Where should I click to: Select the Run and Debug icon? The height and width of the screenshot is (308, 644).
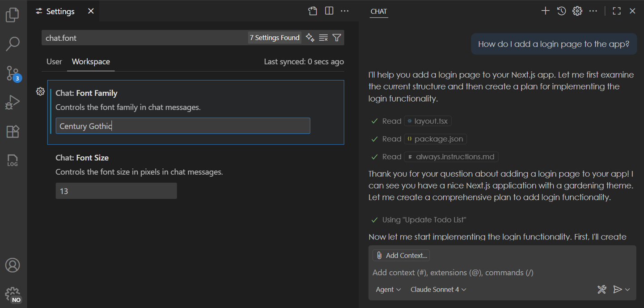[12, 102]
